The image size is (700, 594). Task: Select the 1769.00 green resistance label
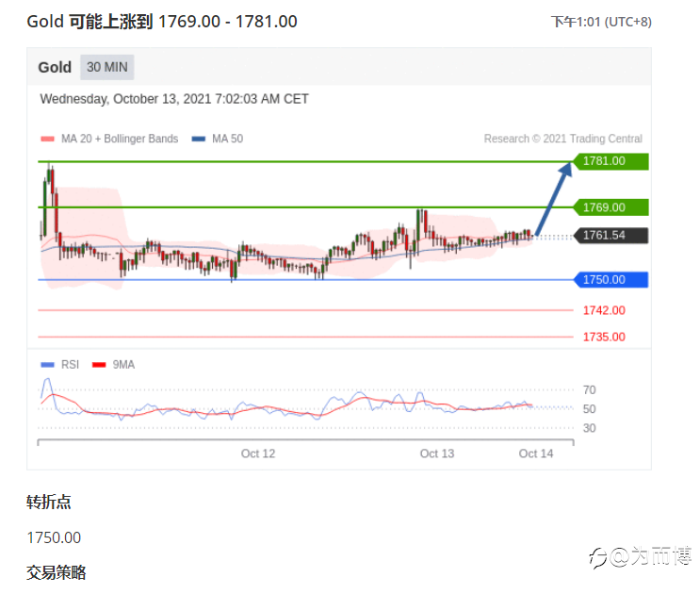point(610,207)
